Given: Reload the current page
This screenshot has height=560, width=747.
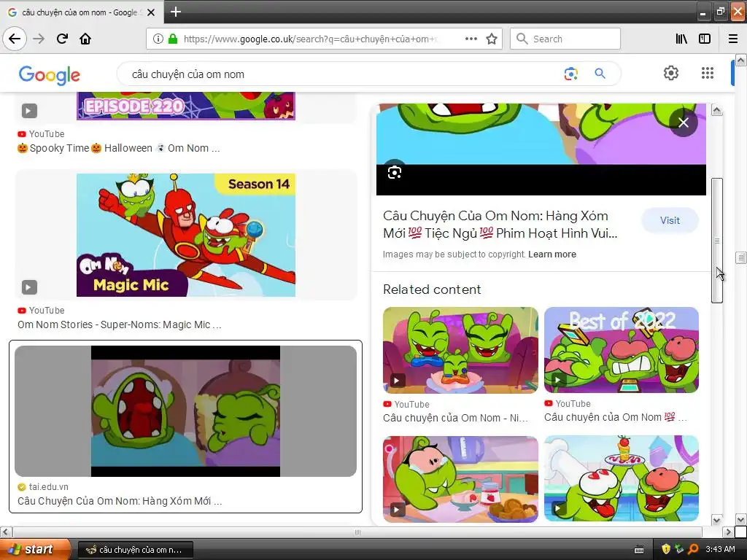Looking at the screenshot, I should (62, 39).
